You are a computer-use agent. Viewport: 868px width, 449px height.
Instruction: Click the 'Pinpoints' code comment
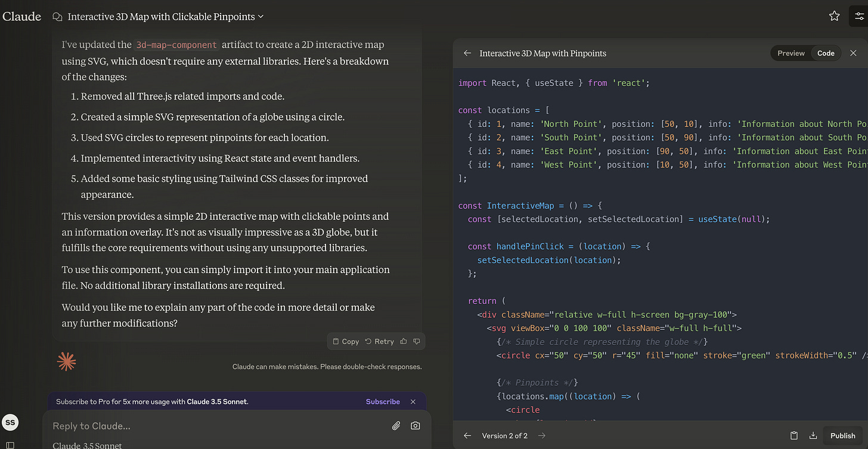point(537,383)
